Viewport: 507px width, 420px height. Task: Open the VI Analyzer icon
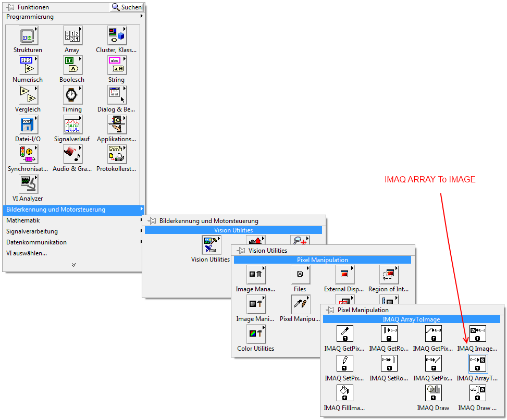(x=28, y=184)
